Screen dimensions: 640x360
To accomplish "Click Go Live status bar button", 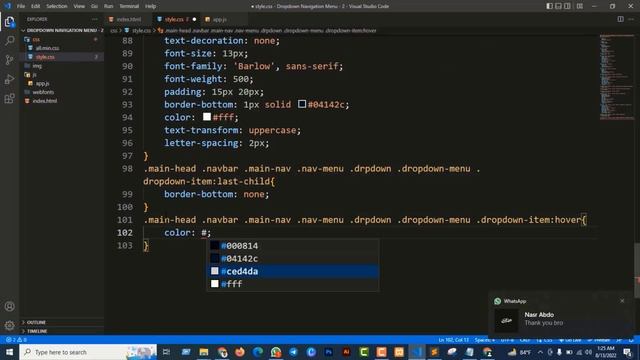I will (570, 340).
